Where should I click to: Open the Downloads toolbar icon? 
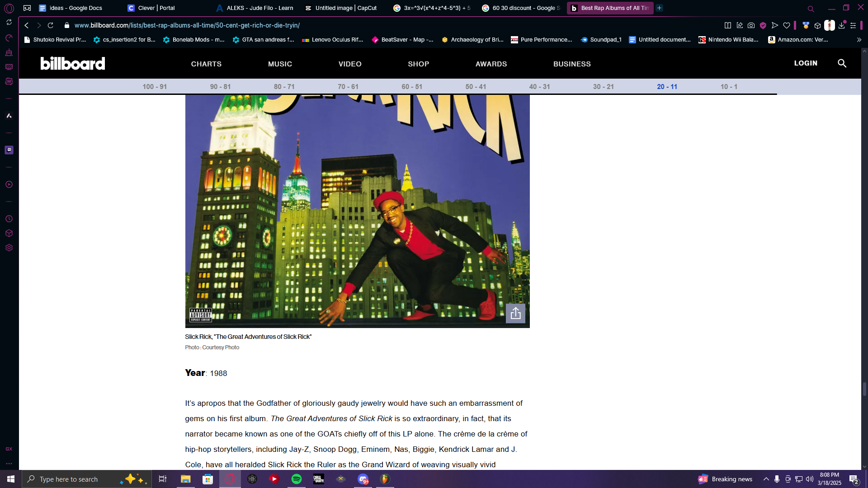pos(842,25)
